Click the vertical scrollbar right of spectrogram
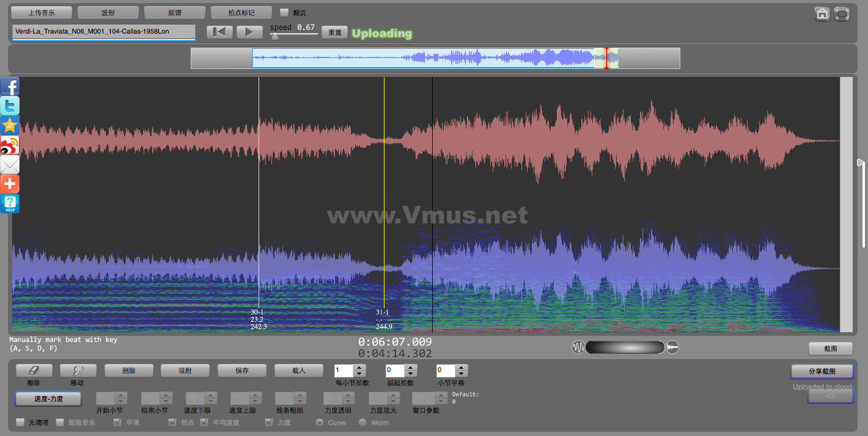868x436 pixels. click(x=847, y=205)
